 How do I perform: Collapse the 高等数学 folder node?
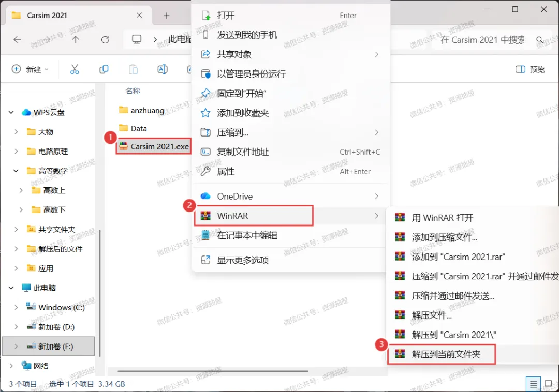(16, 171)
